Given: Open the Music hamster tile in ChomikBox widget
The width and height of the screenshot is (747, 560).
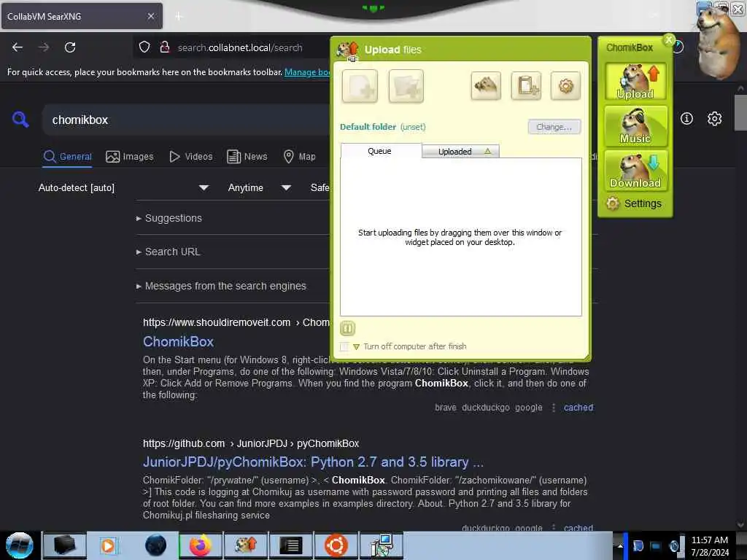Looking at the screenshot, I should tap(635, 125).
